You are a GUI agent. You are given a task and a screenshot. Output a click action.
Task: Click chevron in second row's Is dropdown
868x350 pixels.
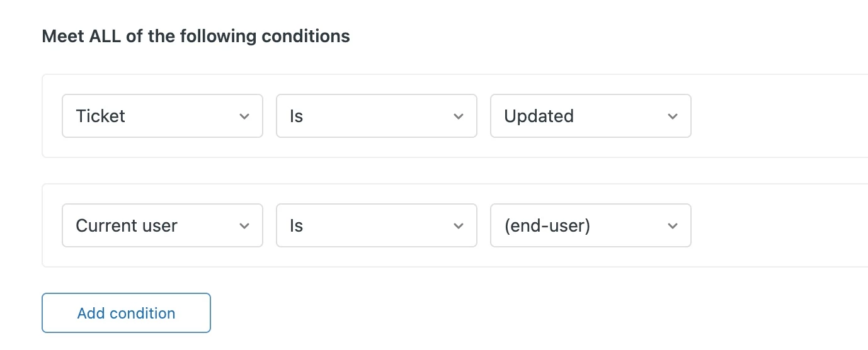pyautogui.click(x=459, y=226)
